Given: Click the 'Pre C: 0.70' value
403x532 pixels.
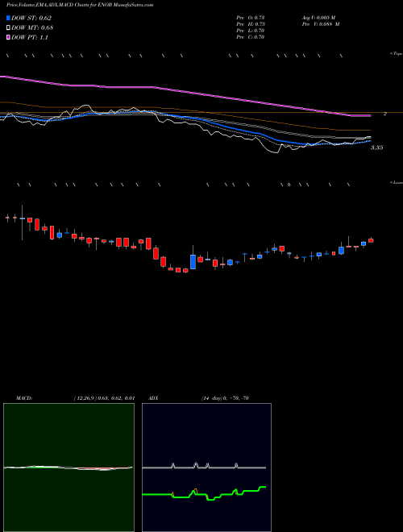Looking at the screenshot, I should coord(251,37).
